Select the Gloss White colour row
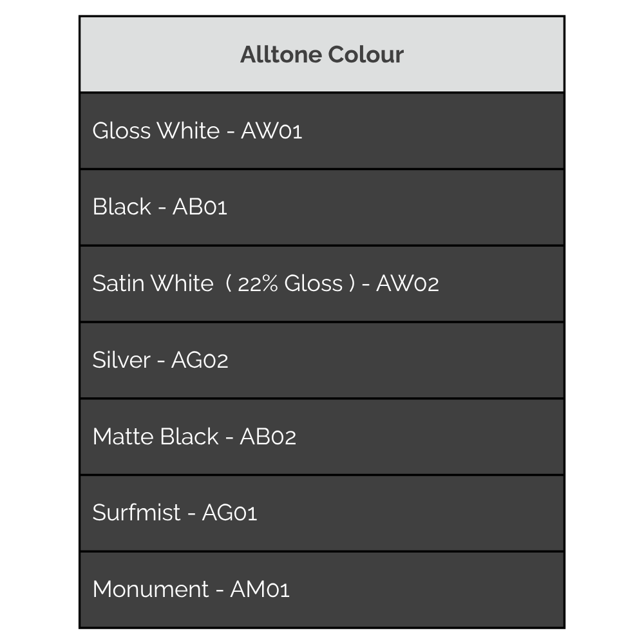The width and height of the screenshot is (644, 644). 321,131
